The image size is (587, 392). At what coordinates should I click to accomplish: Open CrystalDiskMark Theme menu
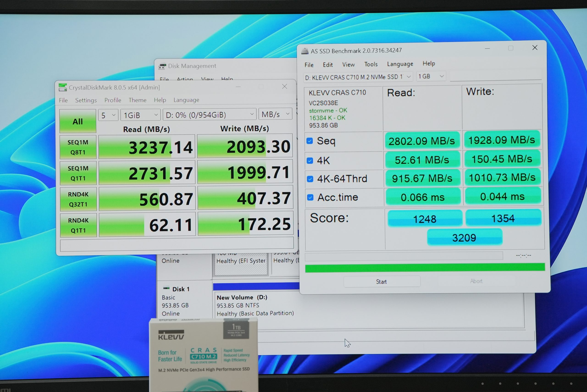point(138,100)
